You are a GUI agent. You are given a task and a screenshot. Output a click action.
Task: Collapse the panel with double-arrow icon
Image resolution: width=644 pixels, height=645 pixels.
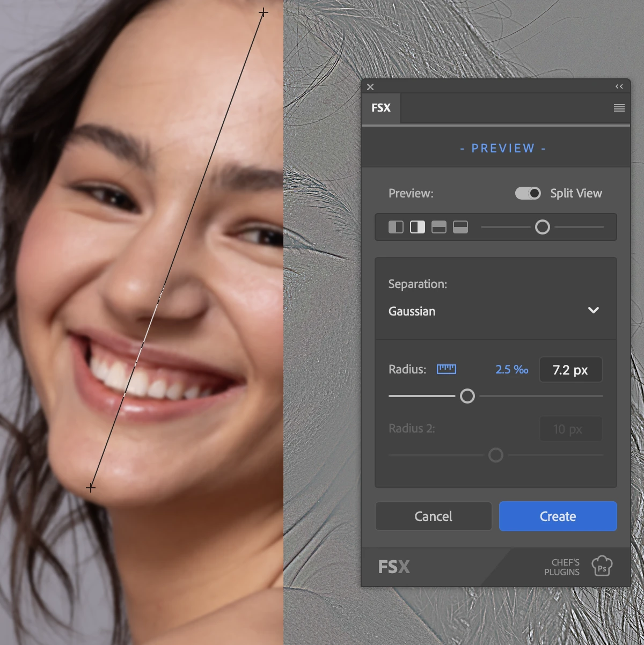pyautogui.click(x=619, y=86)
